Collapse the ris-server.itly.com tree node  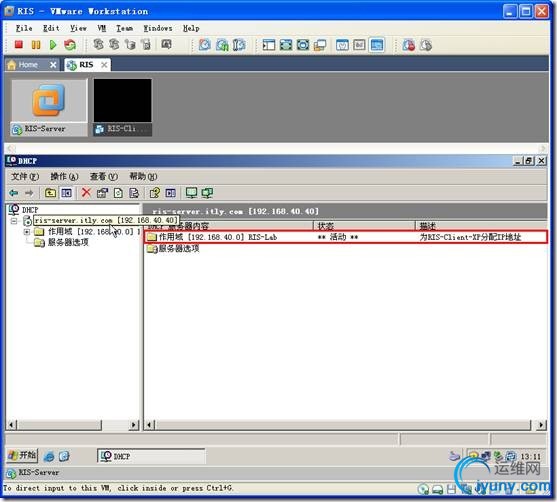pyautogui.click(x=14, y=221)
